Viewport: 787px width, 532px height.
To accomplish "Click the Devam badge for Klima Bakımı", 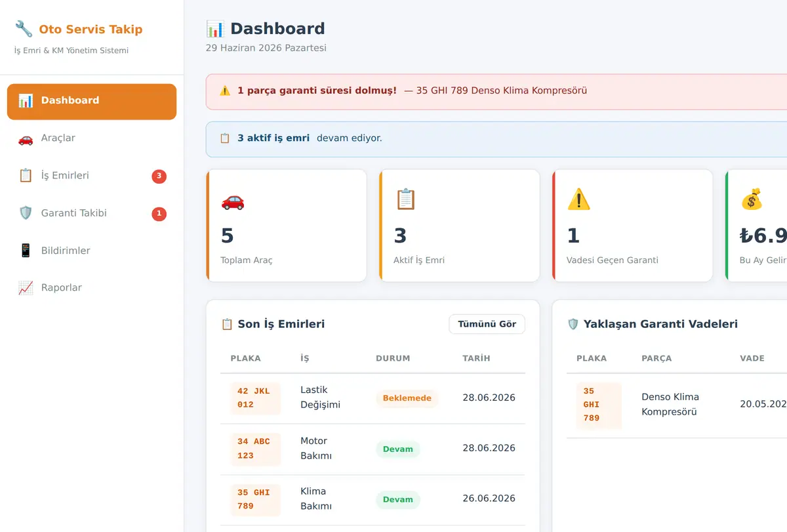I will [398, 500].
